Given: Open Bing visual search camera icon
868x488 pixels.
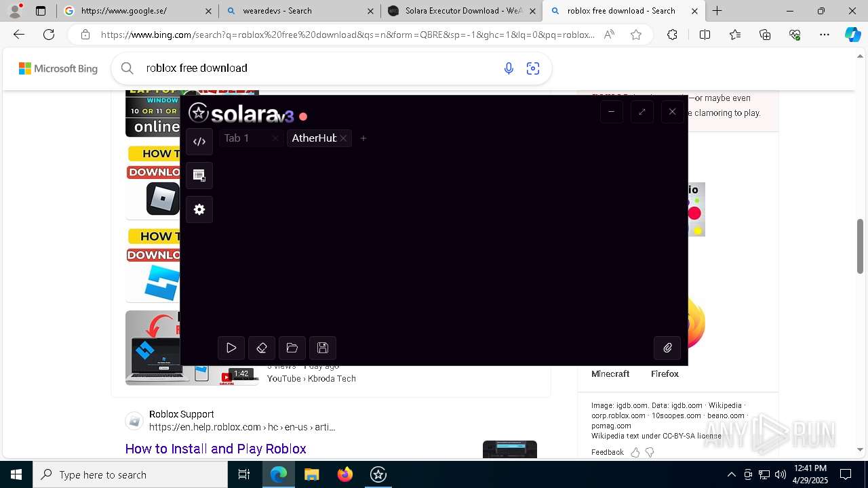Looking at the screenshot, I should [x=533, y=68].
